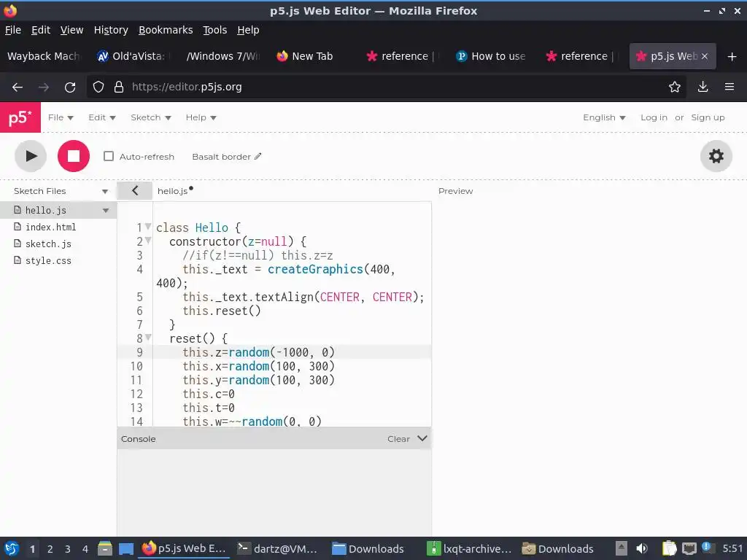The width and height of the screenshot is (747, 560).
Task: Fold the reset() block on line 8
Action: point(148,338)
